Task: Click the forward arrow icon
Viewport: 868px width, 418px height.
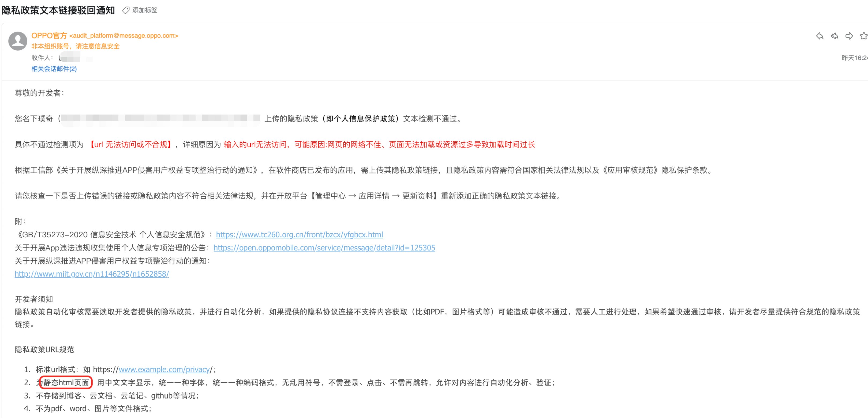Action: click(849, 36)
